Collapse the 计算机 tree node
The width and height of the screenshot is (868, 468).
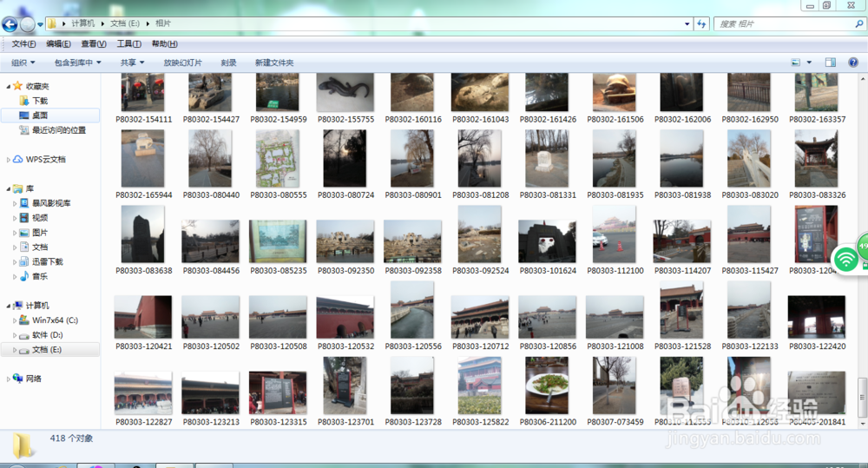click(9, 306)
